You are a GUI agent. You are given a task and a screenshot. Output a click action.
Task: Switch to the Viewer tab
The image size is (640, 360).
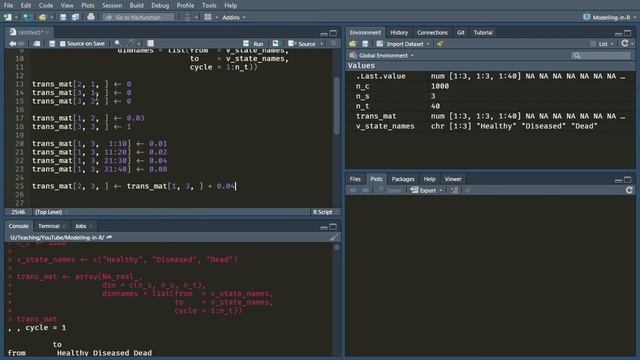453,179
